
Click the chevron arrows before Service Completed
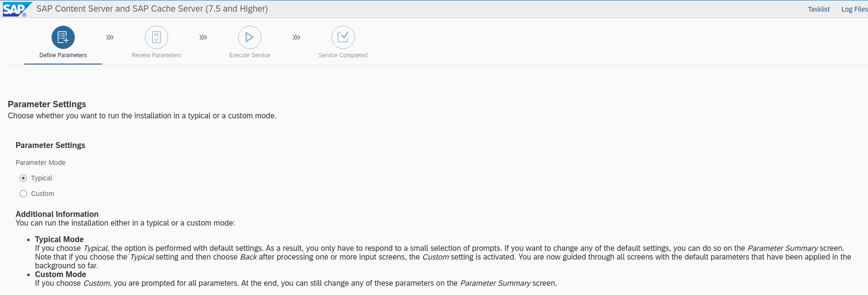click(296, 37)
